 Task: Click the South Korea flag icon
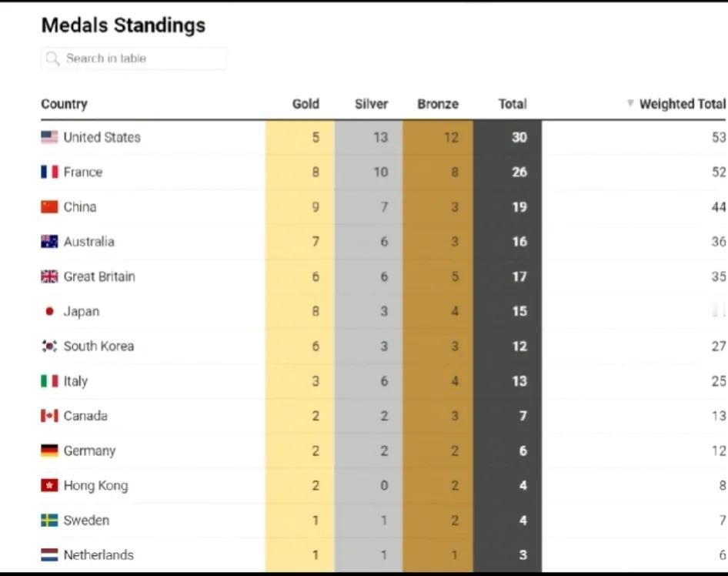click(x=49, y=347)
